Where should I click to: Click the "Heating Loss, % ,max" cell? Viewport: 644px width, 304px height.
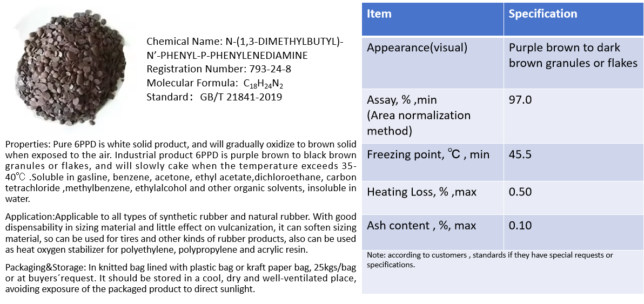click(421, 192)
